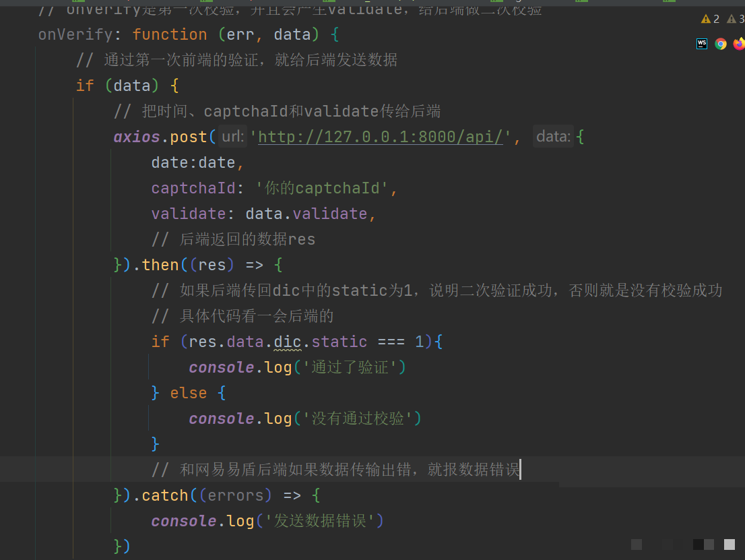Image resolution: width=745 pixels, height=560 pixels.
Task: Click the squiggly-underlined 'dic' property
Action: [288, 342]
